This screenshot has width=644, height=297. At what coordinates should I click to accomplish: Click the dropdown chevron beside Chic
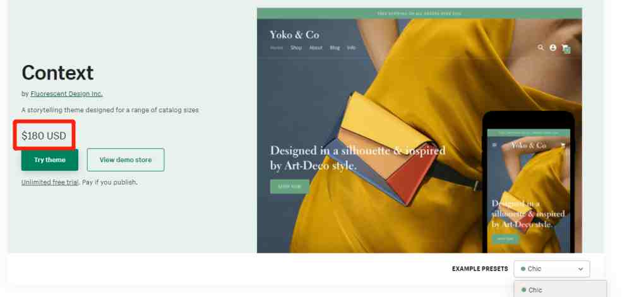coord(580,269)
